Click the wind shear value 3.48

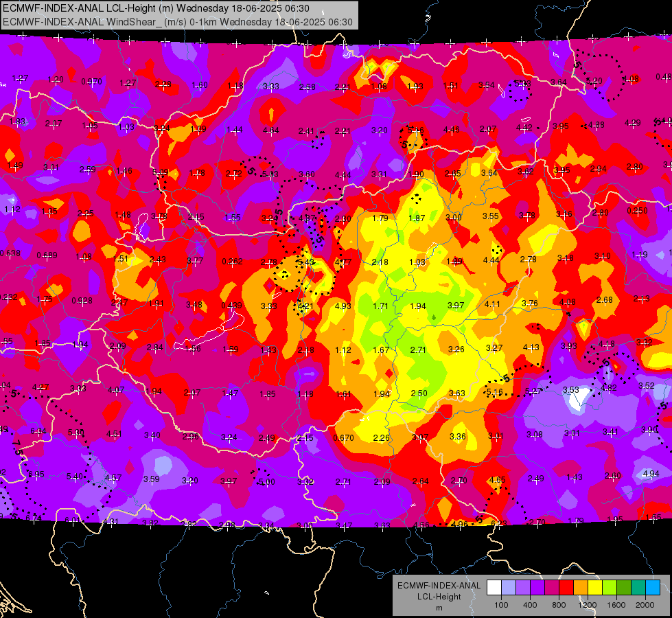click(x=194, y=304)
